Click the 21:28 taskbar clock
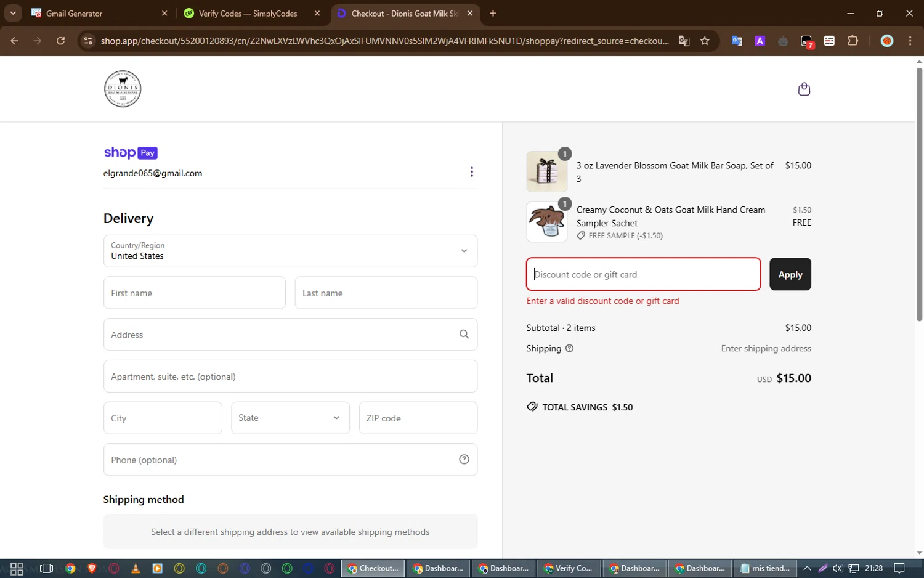Image resolution: width=924 pixels, height=578 pixels. pyautogui.click(x=873, y=568)
